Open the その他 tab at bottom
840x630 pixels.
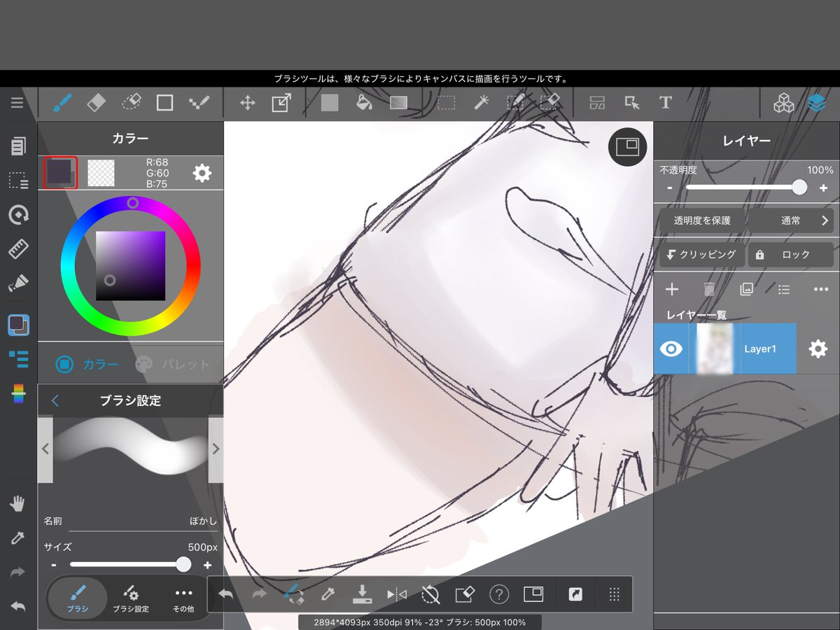183,598
